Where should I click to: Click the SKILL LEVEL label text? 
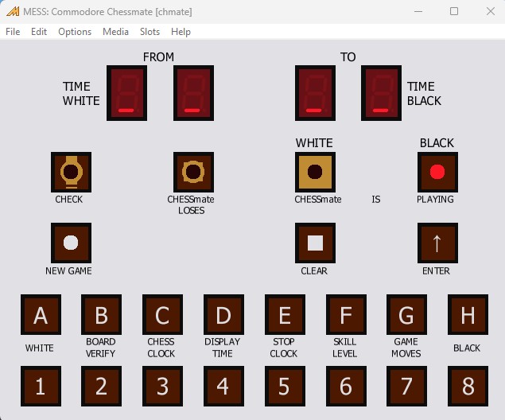pos(344,348)
